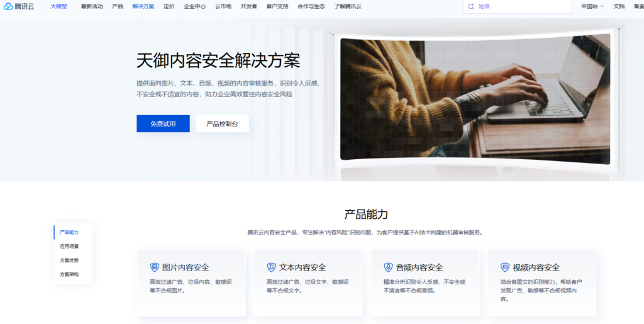Click the text 高效过滤广告、垃圾内容、敏感词
The height and width of the screenshot is (324, 644).
tap(191, 282)
